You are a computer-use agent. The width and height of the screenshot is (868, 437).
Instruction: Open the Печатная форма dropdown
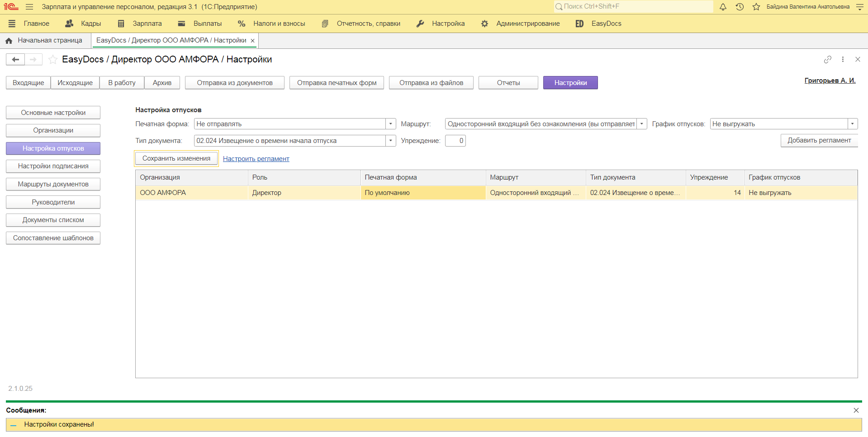pyautogui.click(x=390, y=123)
